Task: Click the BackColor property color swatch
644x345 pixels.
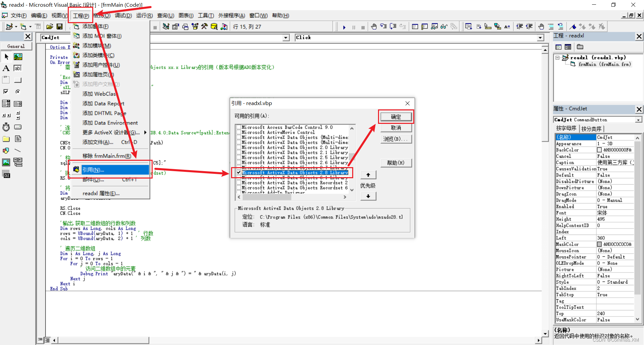Action: pos(599,150)
